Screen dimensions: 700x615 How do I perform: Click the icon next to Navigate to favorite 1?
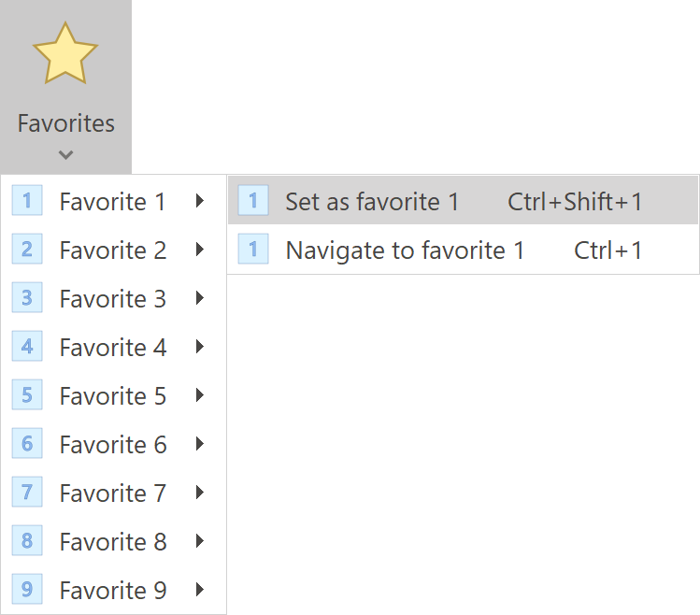pos(253,250)
